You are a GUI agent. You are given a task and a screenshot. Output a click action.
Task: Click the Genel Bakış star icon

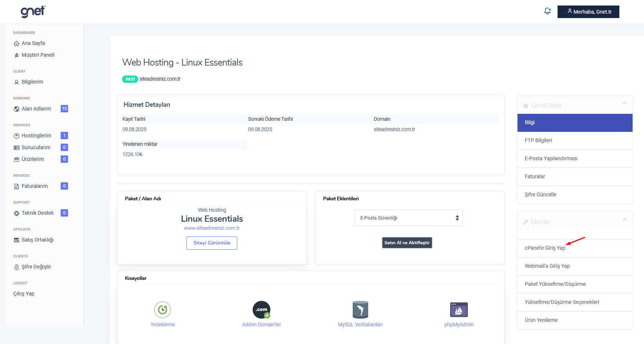tap(526, 106)
